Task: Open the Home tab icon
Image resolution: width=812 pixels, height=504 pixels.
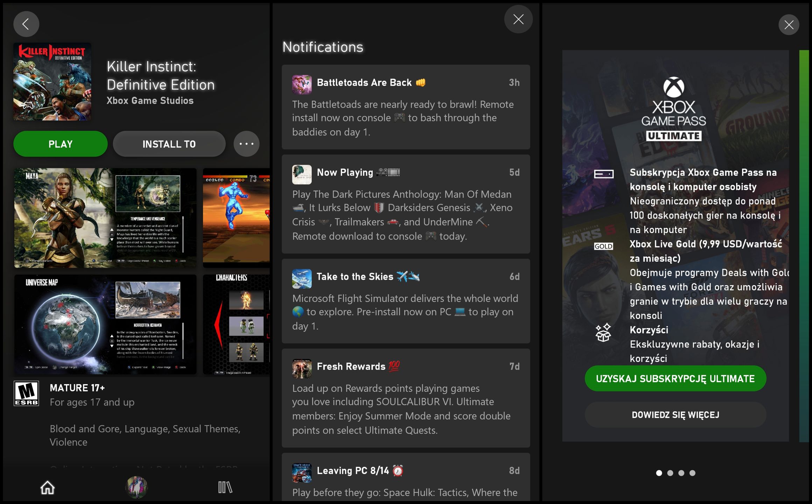Action: point(48,487)
